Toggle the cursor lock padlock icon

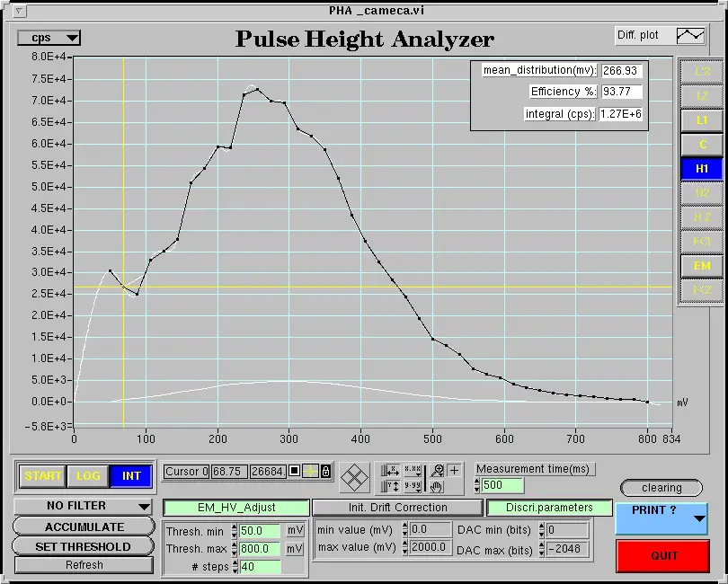[x=326, y=471]
